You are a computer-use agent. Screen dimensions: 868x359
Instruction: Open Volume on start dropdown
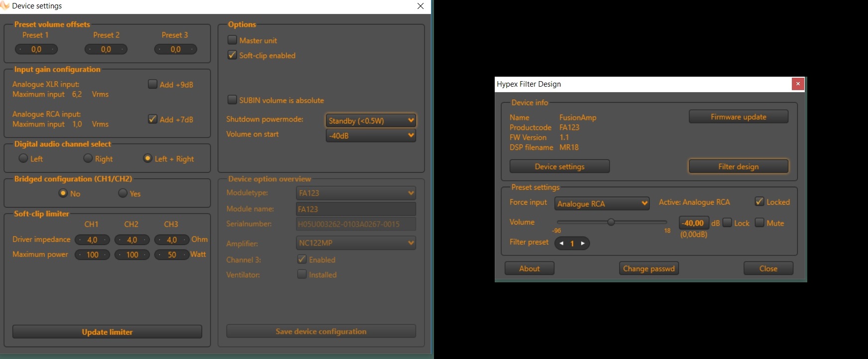pos(371,135)
